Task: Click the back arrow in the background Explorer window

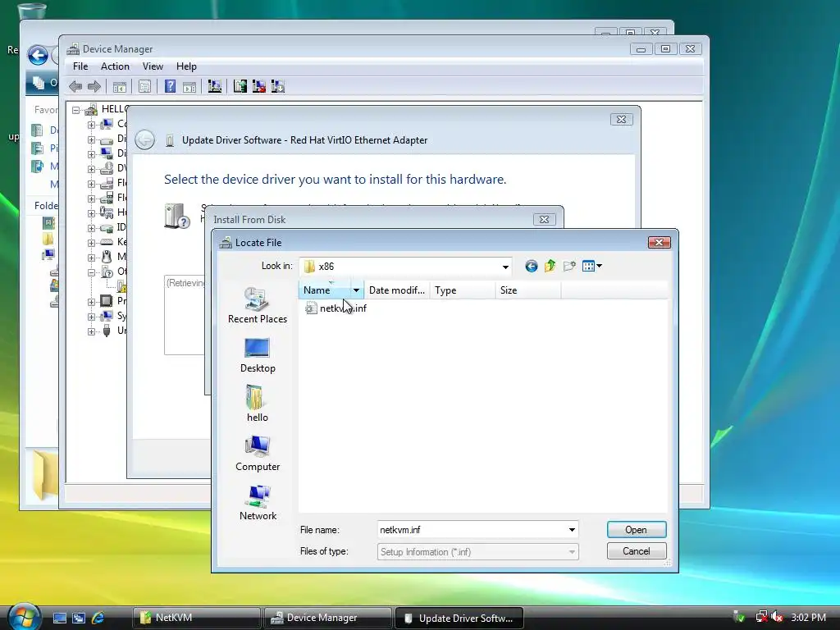Action: point(38,55)
